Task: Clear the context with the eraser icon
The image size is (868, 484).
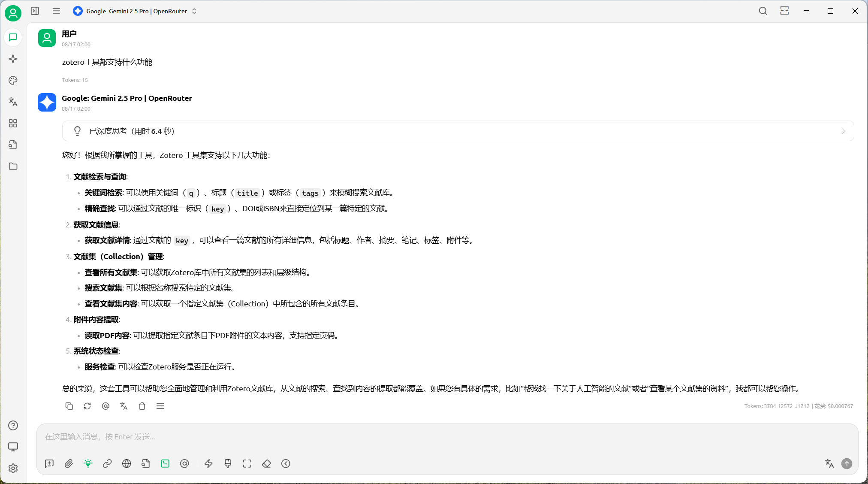Action: coord(266,463)
